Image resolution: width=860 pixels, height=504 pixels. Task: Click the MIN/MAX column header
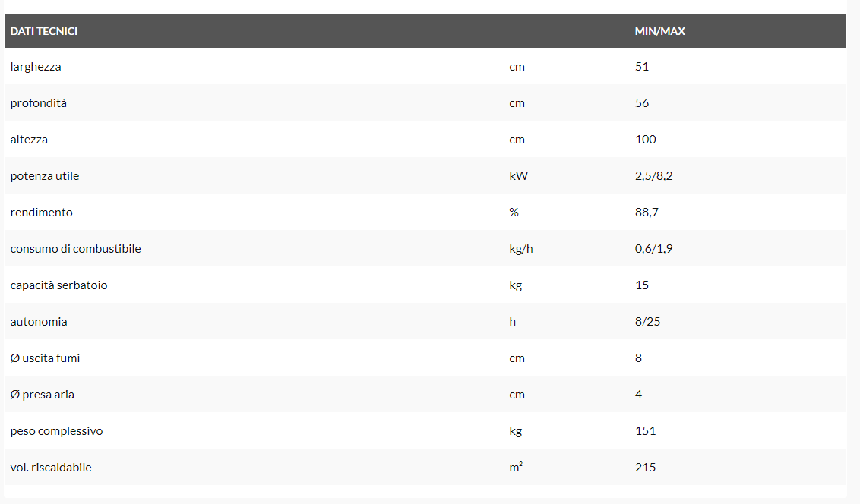pyautogui.click(x=659, y=31)
